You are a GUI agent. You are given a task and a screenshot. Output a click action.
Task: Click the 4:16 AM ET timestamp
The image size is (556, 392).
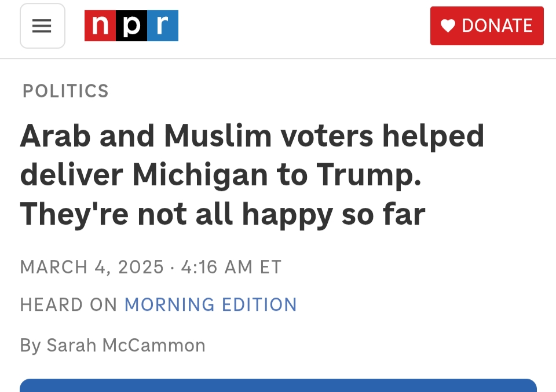(231, 267)
